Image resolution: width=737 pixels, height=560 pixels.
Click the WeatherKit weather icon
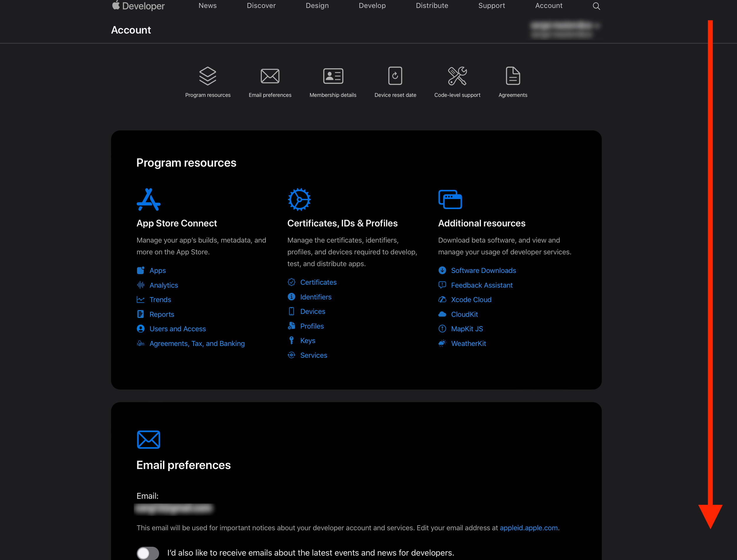pyautogui.click(x=442, y=343)
